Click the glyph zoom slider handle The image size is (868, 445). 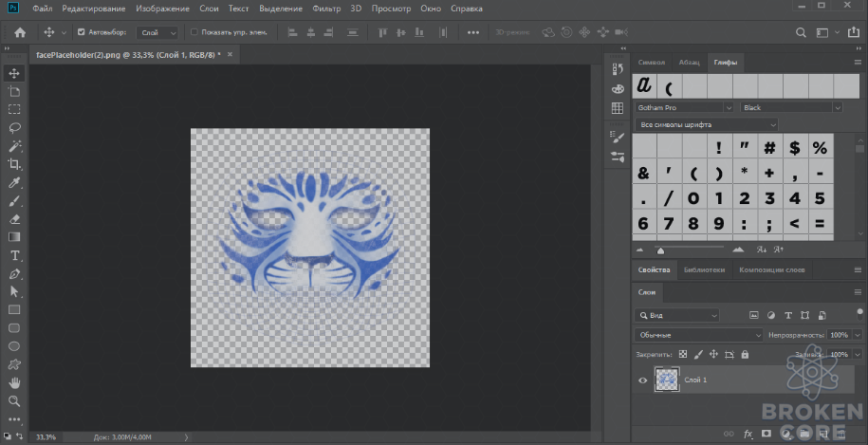point(660,250)
